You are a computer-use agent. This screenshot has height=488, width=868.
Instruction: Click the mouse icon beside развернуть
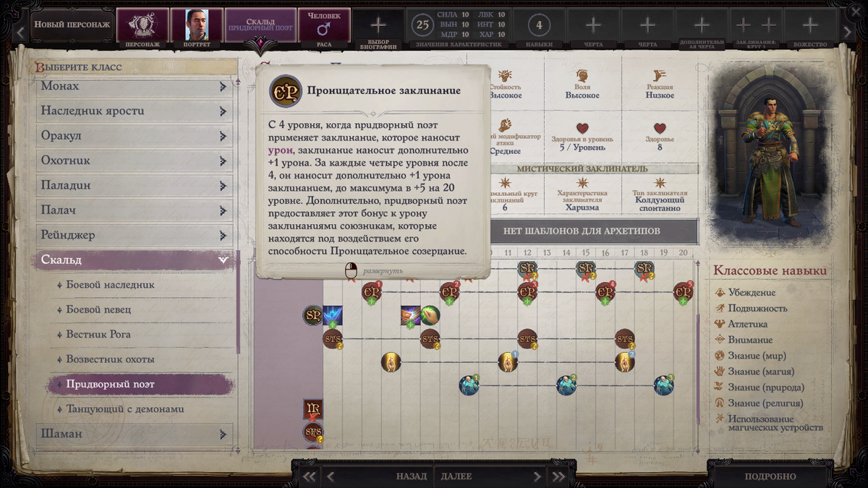tap(351, 270)
